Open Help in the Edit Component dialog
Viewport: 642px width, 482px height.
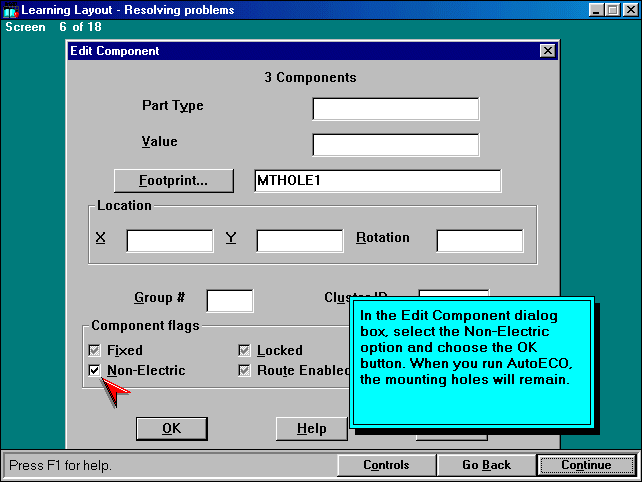coord(311,429)
